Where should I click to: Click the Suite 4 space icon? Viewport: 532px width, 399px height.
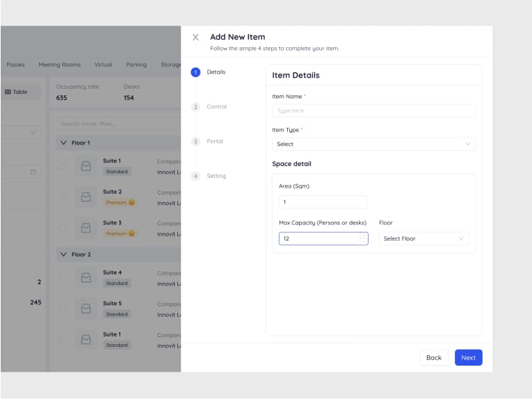[x=86, y=277]
